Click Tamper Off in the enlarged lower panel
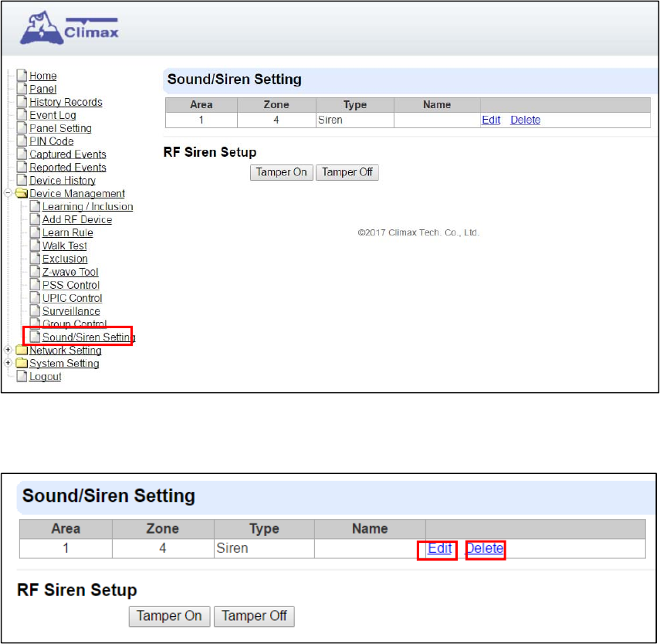 [x=254, y=616]
